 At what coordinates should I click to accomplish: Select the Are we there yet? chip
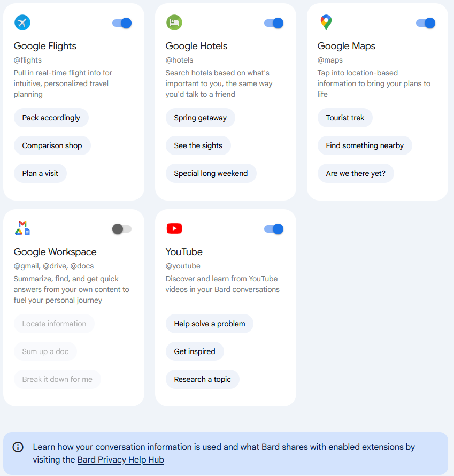pyautogui.click(x=356, y=173)
